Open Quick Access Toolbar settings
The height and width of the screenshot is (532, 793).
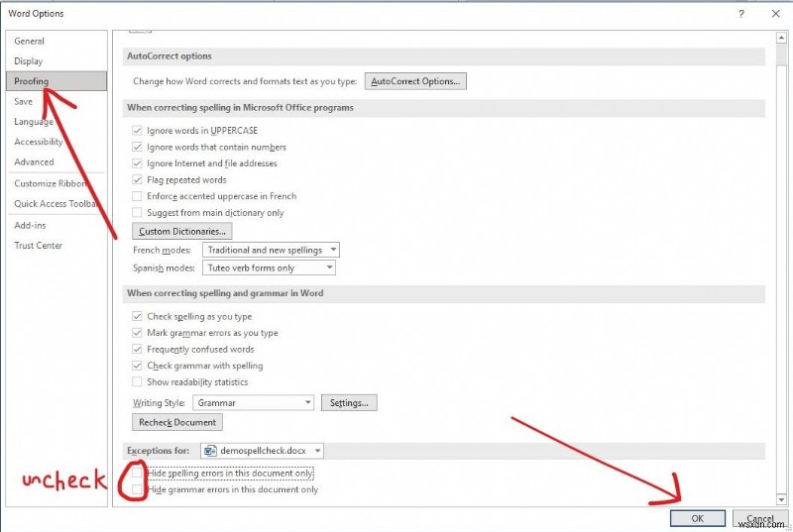tap(56, 204)
